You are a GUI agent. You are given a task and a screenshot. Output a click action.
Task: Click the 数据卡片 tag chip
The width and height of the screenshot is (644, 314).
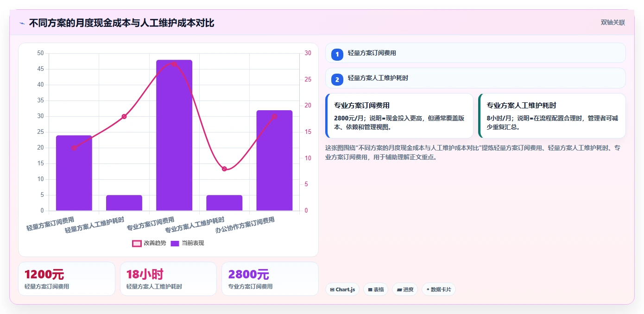[x=439, y=289]
